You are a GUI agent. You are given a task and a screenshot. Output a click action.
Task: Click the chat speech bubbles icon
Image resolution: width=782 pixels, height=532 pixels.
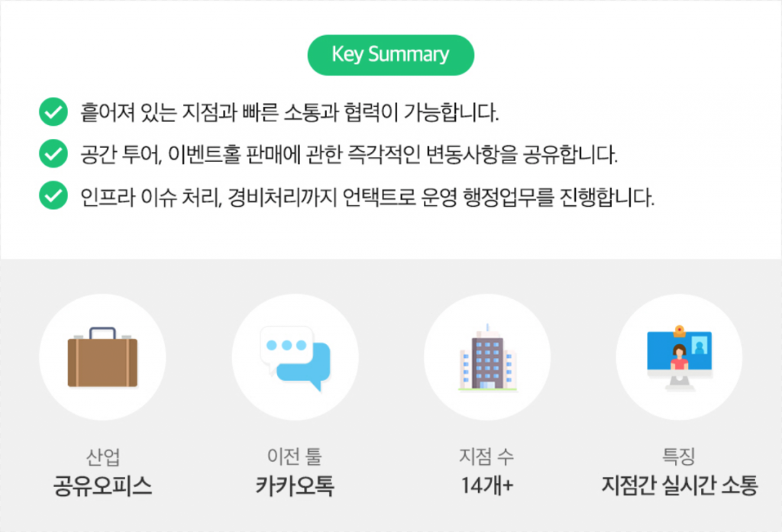click(295, 357)
